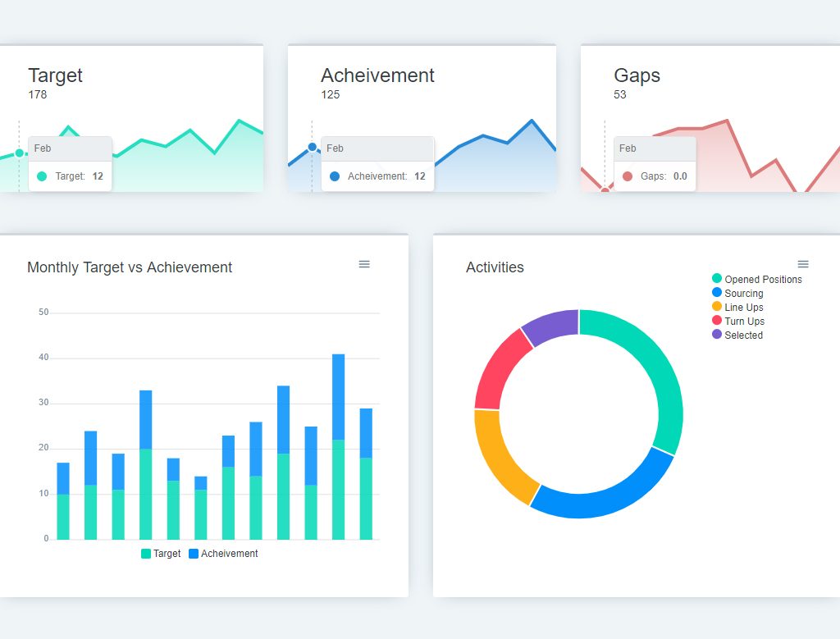The height and width of the screenshot is (639, 840).
Task: Toggle Turn Ups legend entry
Action: pos(738,321)
